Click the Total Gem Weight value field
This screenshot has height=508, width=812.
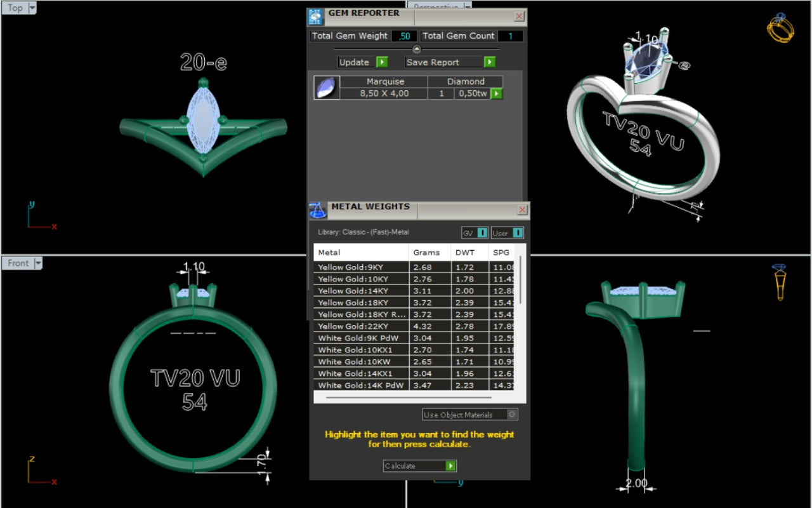[404, 36]
